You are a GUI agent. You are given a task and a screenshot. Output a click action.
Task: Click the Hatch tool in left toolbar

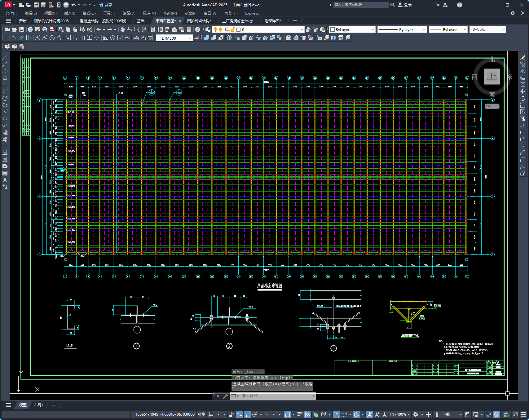pyautogui.click(x=5, y=153)
